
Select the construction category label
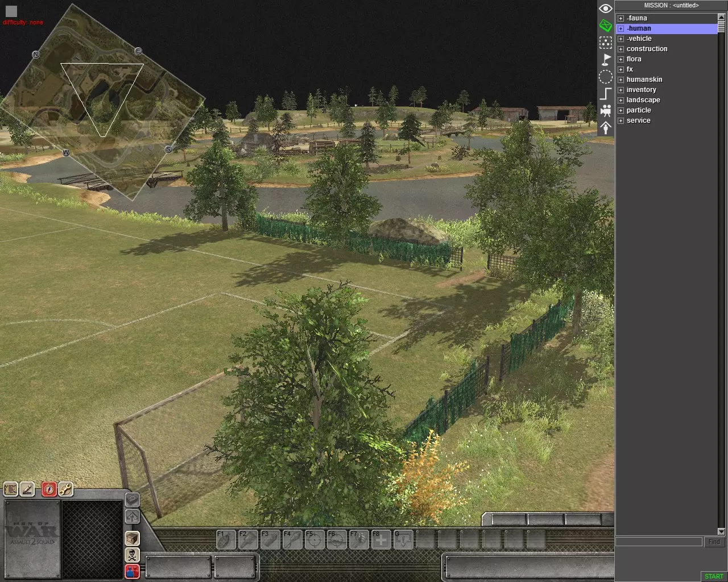647,49
